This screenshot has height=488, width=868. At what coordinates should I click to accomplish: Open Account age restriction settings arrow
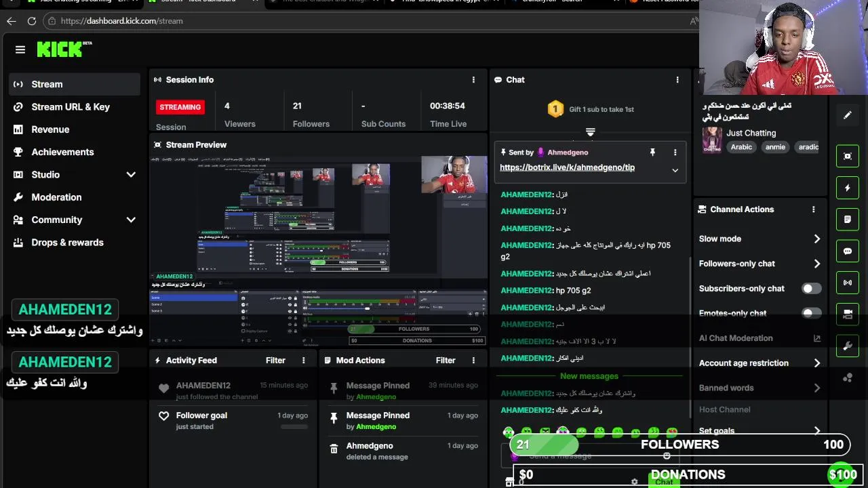click(x=816, y=363)
